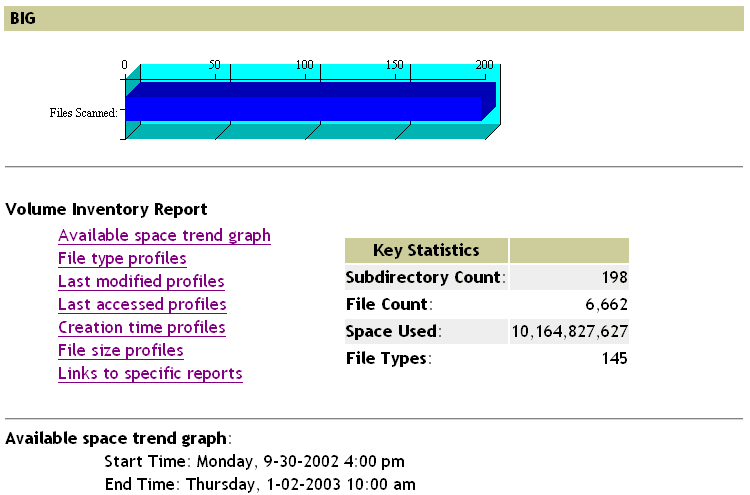The height and width of the screenshot is (495, 750).
Task: Open the Available space trend graph link
Action: 164,236
